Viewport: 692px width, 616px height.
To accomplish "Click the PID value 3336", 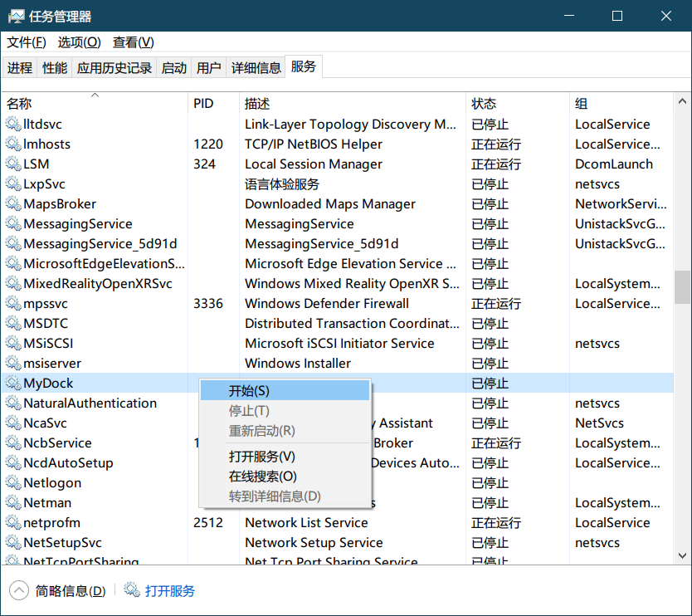I will click(208, 303).
